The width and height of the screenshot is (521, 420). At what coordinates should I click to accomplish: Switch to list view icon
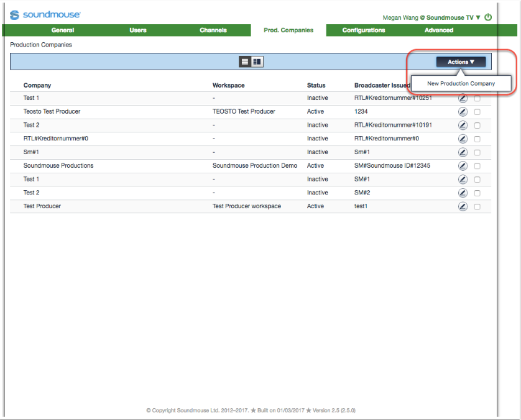tap(245, 62)
